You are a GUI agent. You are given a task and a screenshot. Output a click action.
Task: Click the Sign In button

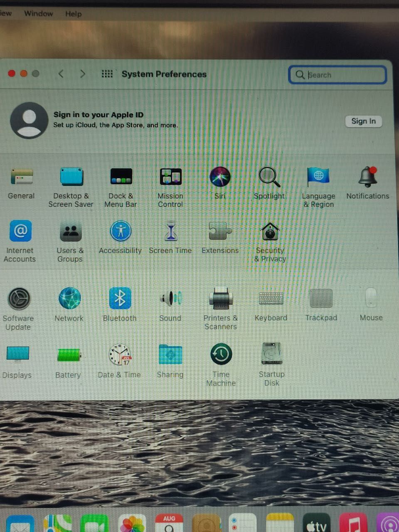(x=364, y=121)
